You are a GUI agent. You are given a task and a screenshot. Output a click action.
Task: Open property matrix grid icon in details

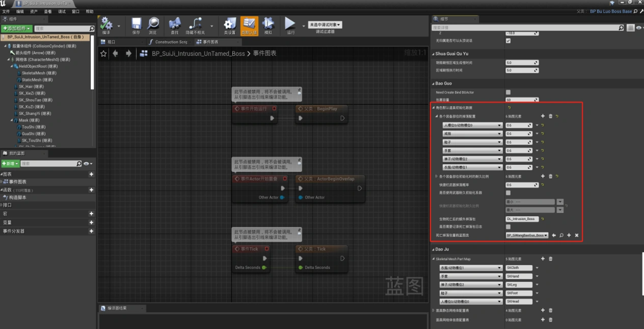click(x=631, y=28)
